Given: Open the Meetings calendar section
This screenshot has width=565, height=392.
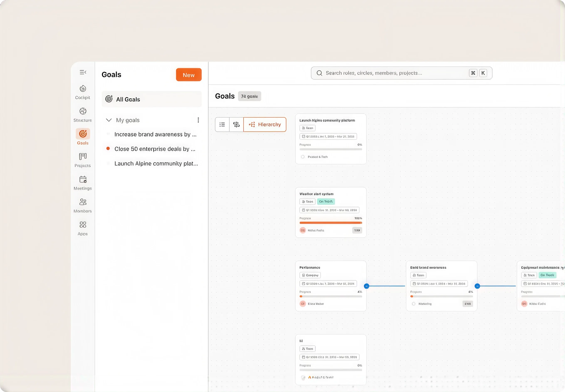Looking at the screenshot, I should click(x=83, y=183).
